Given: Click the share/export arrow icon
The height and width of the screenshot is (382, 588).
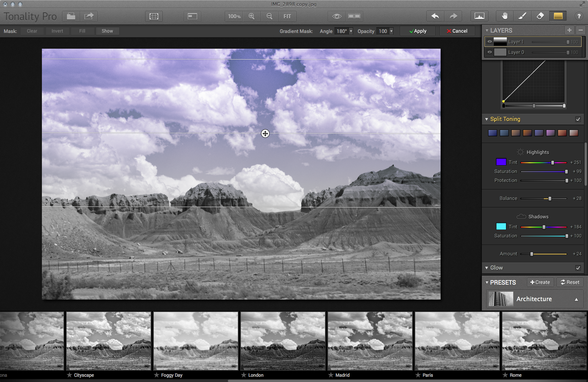Looking at the screenshot, I should [89, 16].
